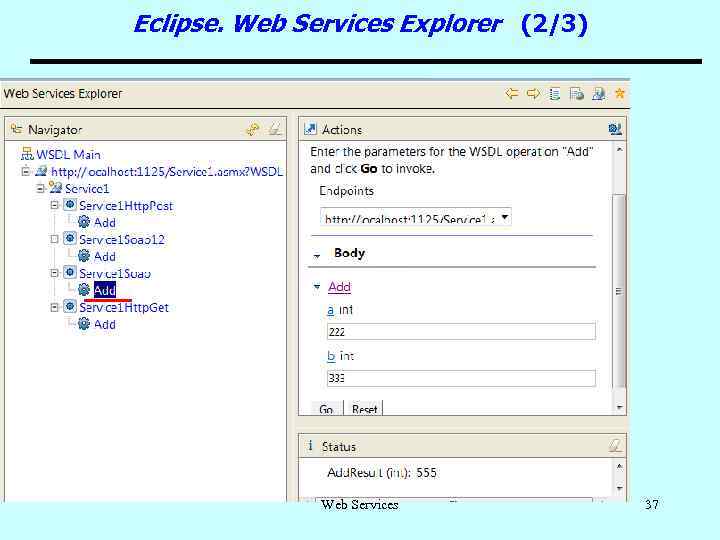Click the 'b' parameter link
The width and height of the screenshot is (720, 540).
click(x=331, y=356)
